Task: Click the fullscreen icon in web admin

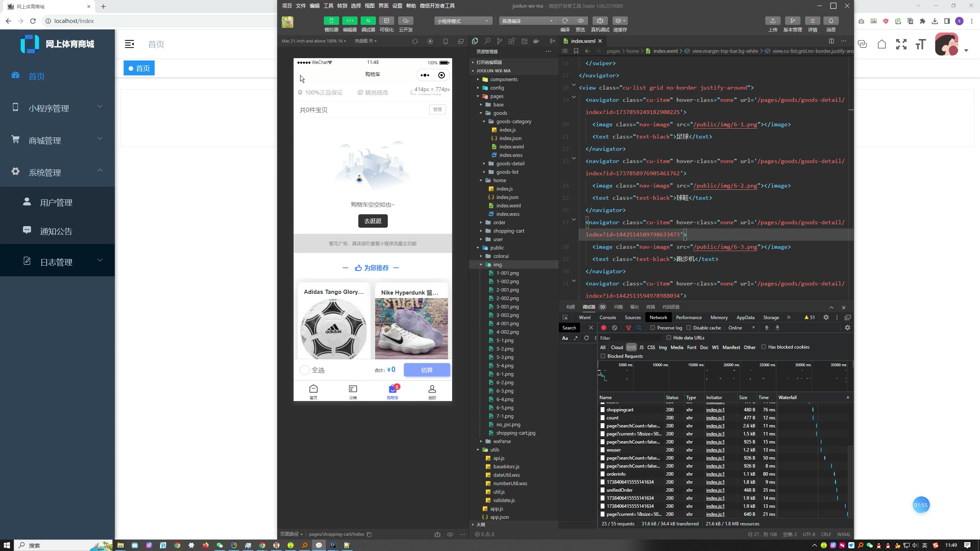Action: pyautogui.click(x=901, y=44)
